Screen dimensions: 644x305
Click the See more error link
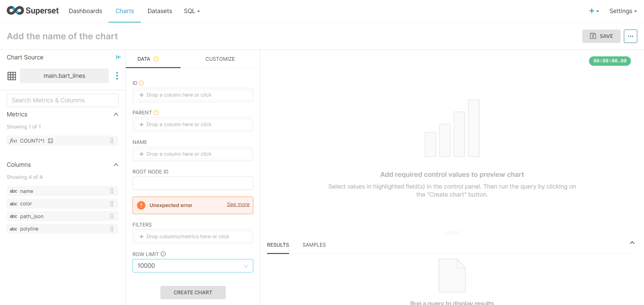[x=238, y=204]
